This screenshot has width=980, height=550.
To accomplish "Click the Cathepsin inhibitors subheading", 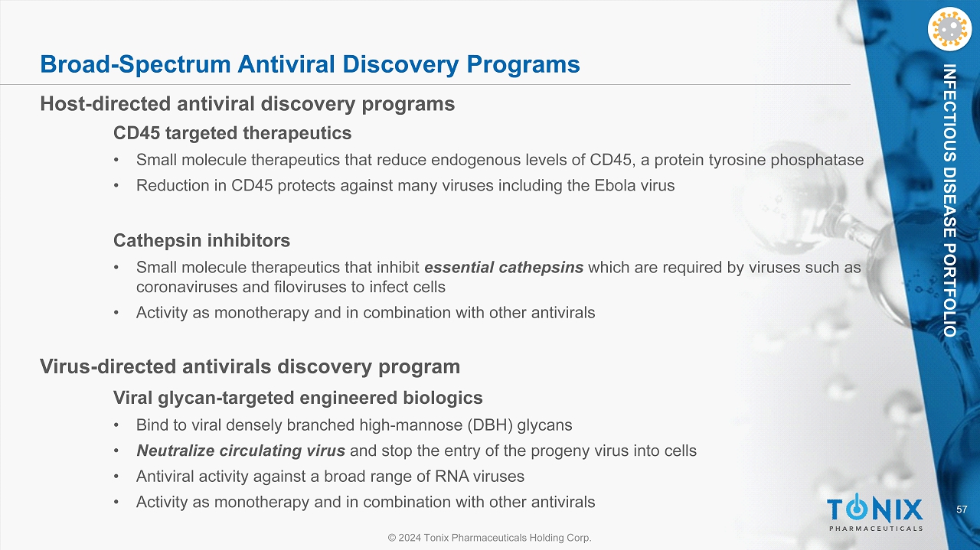I will pos(201,241).
